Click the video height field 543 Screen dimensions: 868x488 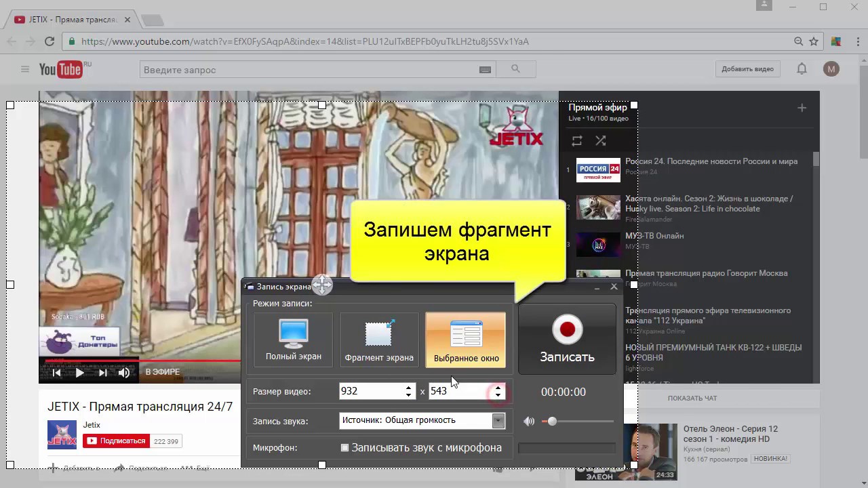tap(460, 391)
